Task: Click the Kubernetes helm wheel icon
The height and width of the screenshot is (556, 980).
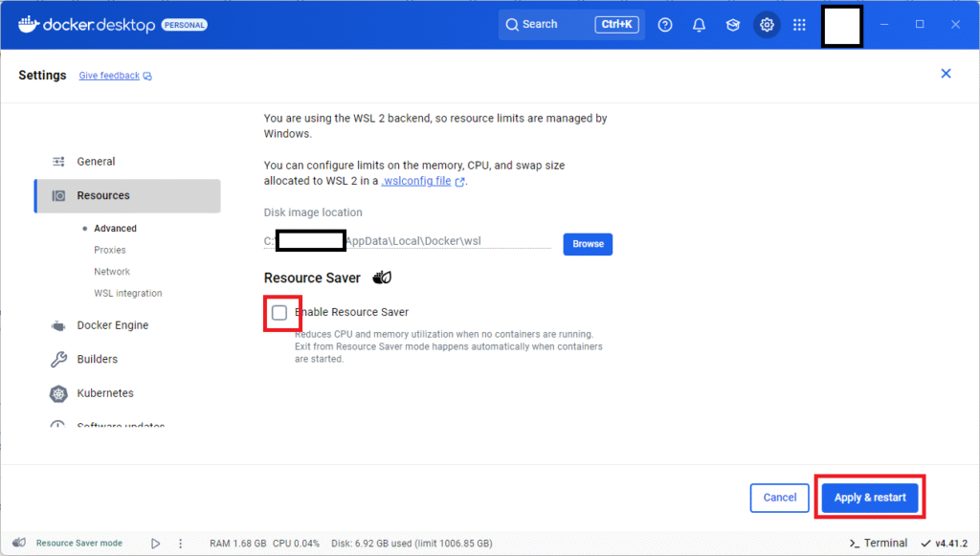Action: pos(58,393)
